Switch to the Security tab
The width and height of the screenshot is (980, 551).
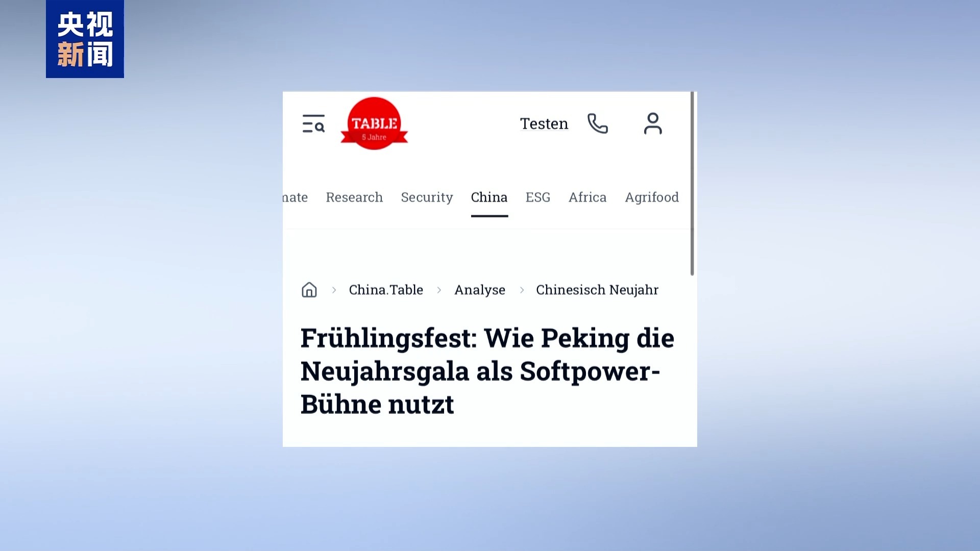pyautogui.click(x=427, y=197)
